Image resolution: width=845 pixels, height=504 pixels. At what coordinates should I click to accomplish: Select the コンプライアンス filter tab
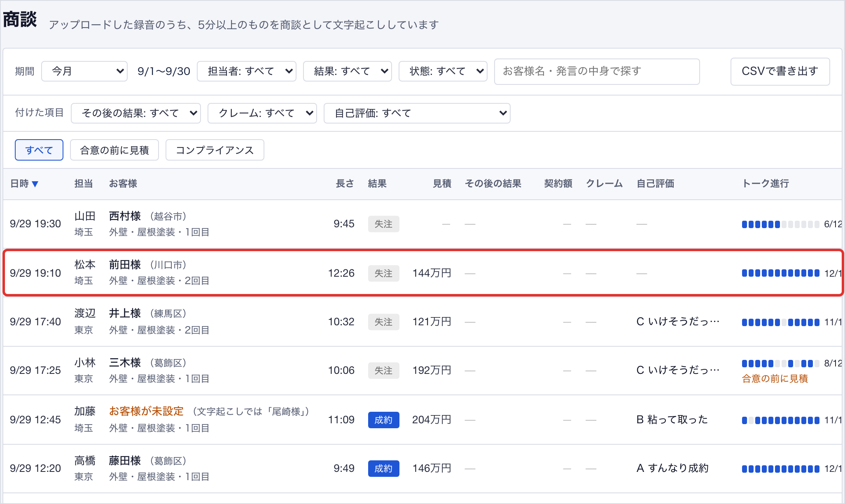pos(215,150)
